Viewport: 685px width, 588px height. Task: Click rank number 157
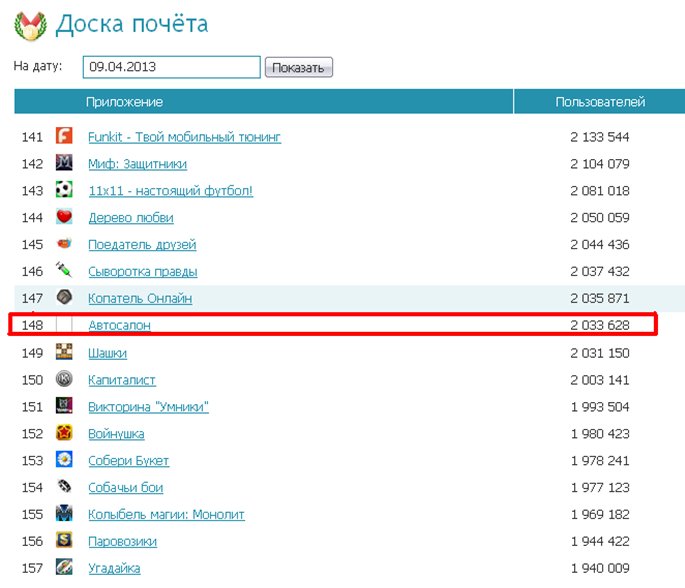click(32, 568)
